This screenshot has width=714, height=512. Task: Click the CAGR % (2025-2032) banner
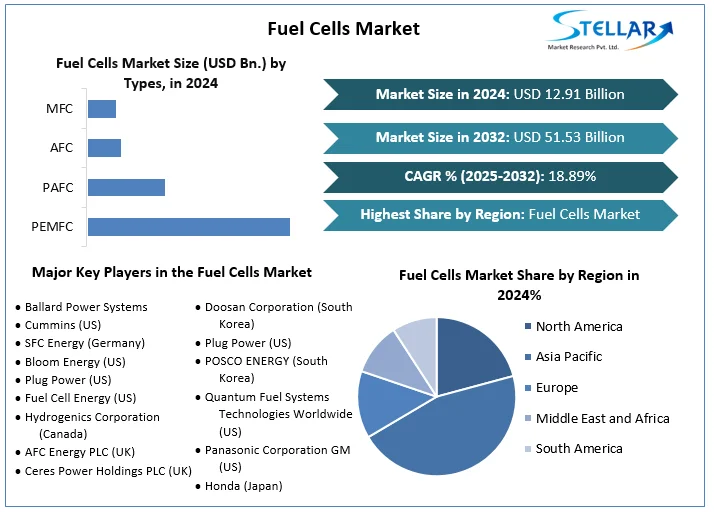[x=500, y=176]
